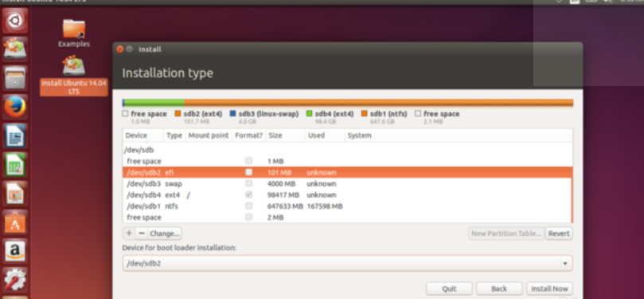
Task: Click the 167598 MB used value
Action: (325, 206)
